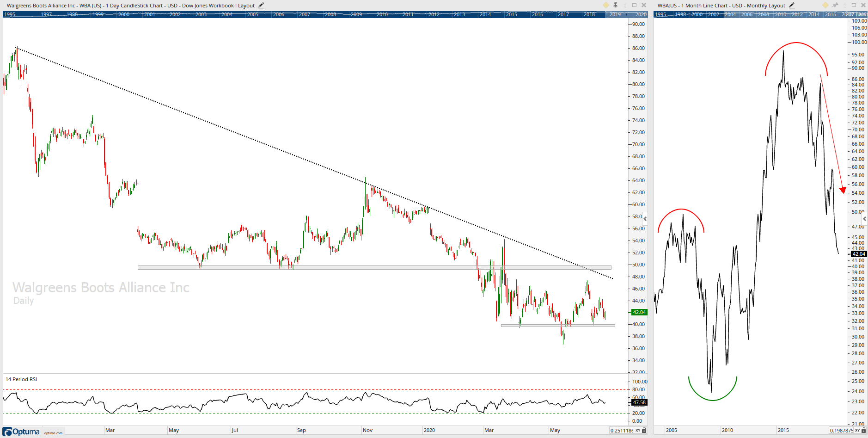Click the daily chart scale value field 0.2511186
Viewport: 868px width, 438px height.
(x=622, y=431)
